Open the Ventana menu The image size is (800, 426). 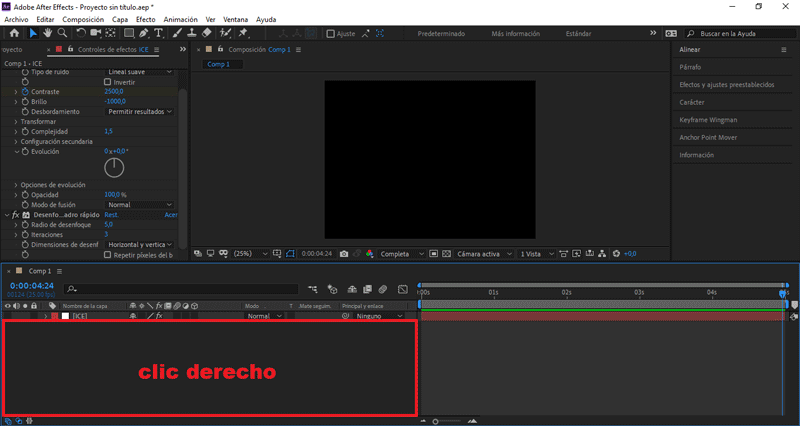pyautogui.click(x=236, y=19)
